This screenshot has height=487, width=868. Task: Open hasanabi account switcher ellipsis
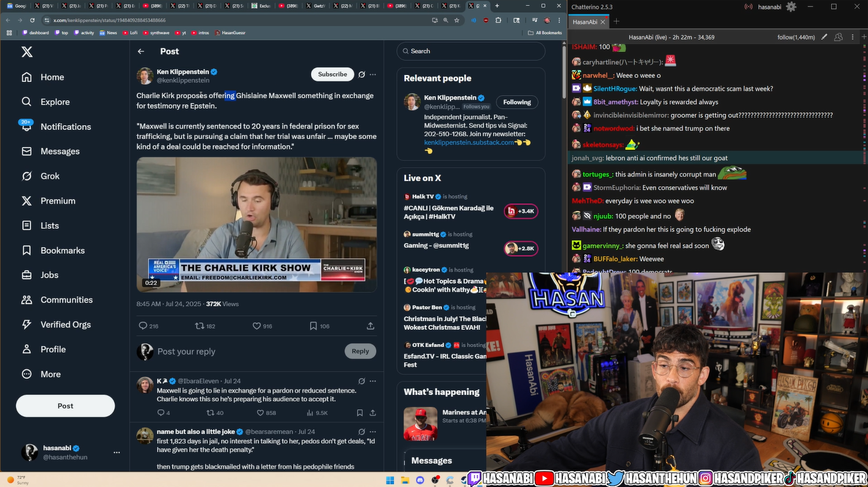pyautogui.click(x=117, y=452)
